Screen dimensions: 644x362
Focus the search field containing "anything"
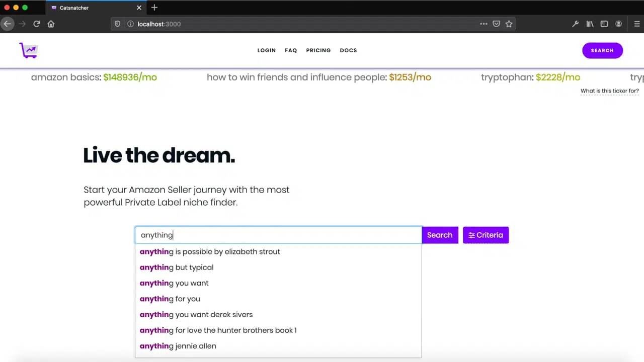(278, 235)
